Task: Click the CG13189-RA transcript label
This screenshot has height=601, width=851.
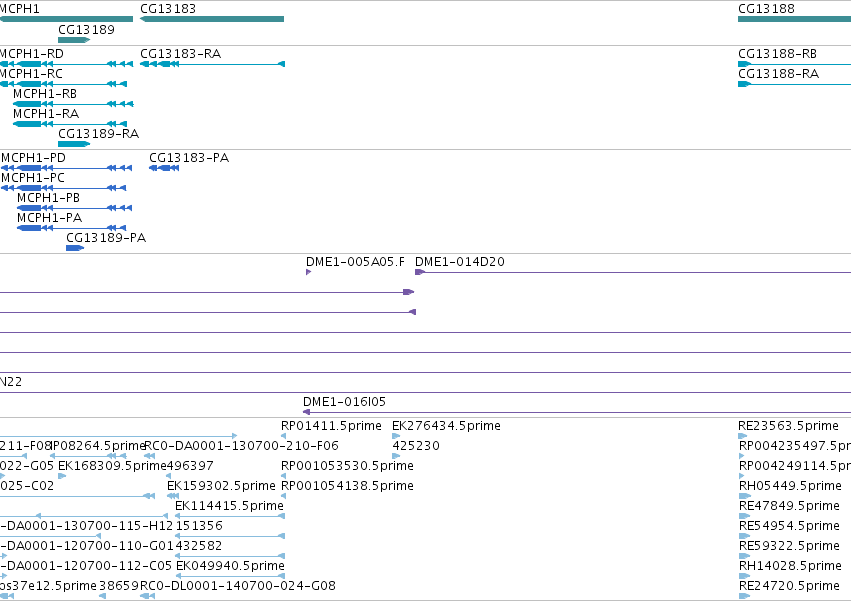Action: pyautogui.click(x=98, y=134)
